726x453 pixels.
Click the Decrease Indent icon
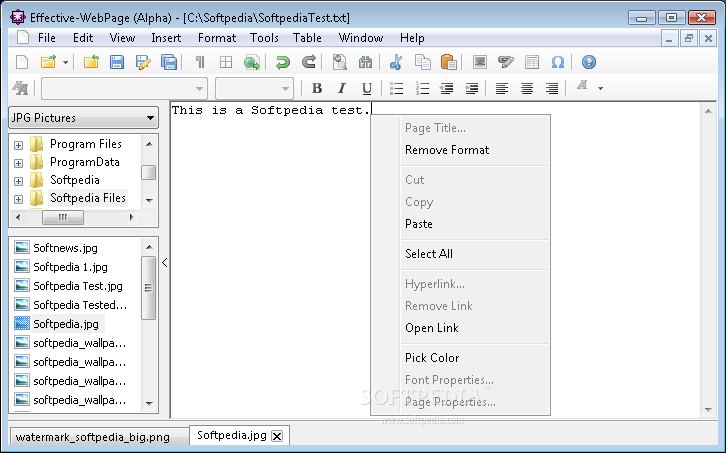click(x=447, y=88)
